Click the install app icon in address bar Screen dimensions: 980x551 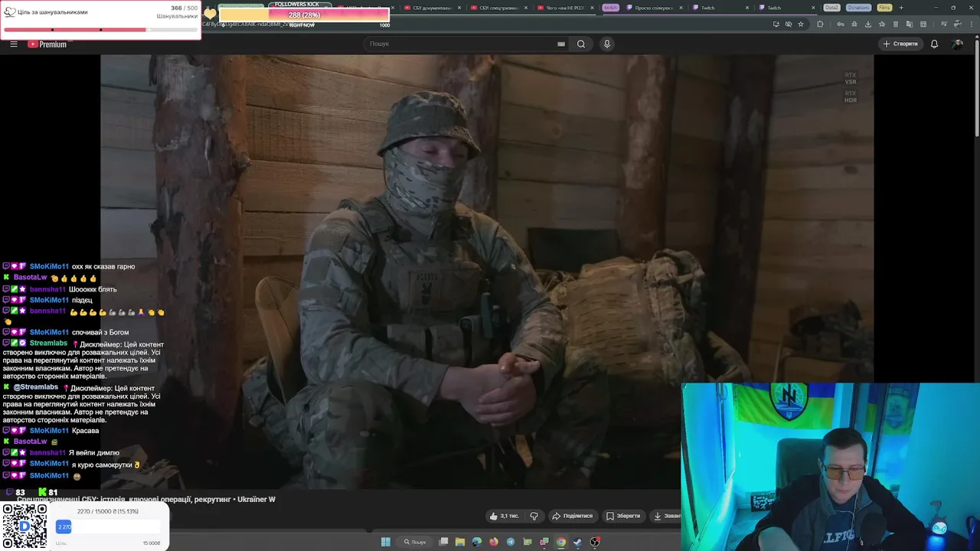776,24
